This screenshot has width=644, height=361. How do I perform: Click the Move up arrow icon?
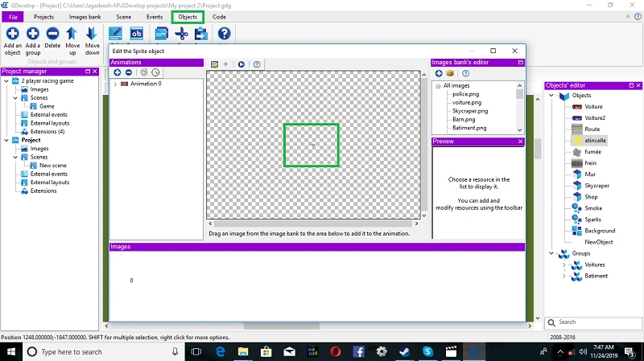tap(72, 34)
